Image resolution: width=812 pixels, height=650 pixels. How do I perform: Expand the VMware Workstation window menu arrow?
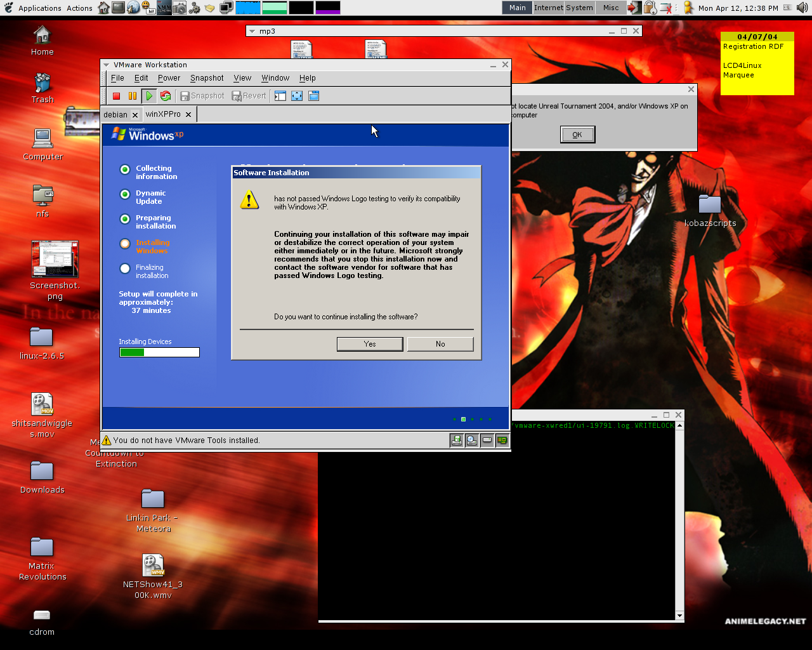pyautogui.click(x=107, y=65)
